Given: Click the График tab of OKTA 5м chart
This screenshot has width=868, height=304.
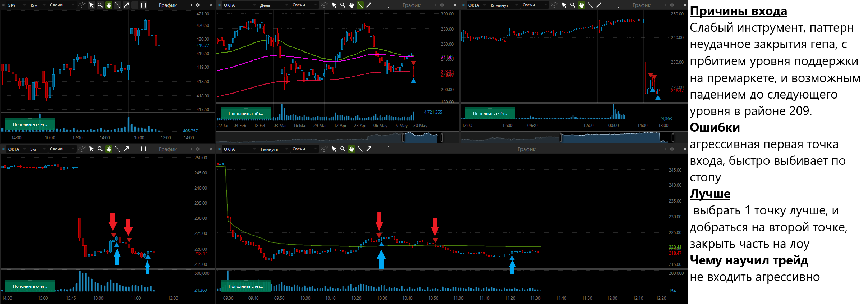Looking at the screenshot, I should (x=168, y=149).
